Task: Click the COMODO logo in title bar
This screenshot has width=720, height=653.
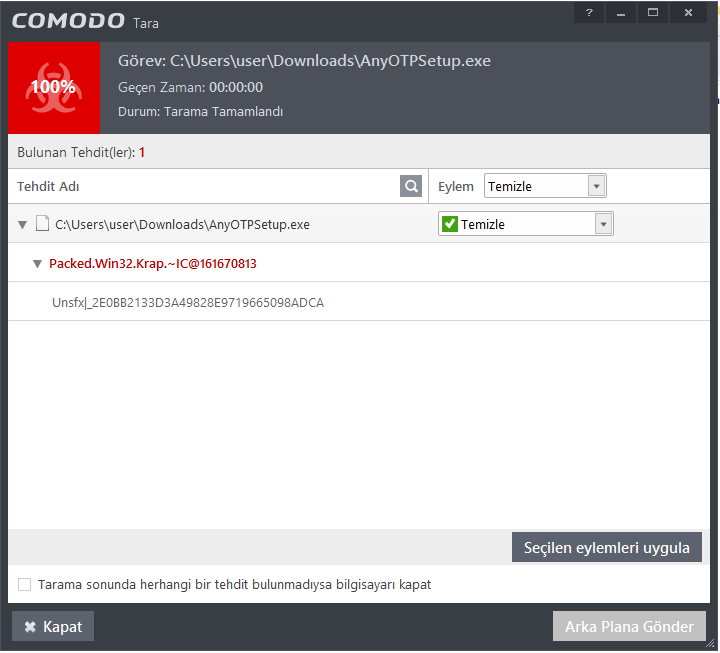Action: [68, 21]
